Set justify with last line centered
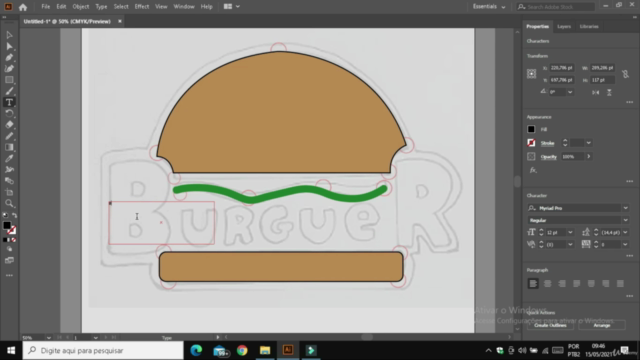This screenshot has width=640, height=360. (591, 283)
